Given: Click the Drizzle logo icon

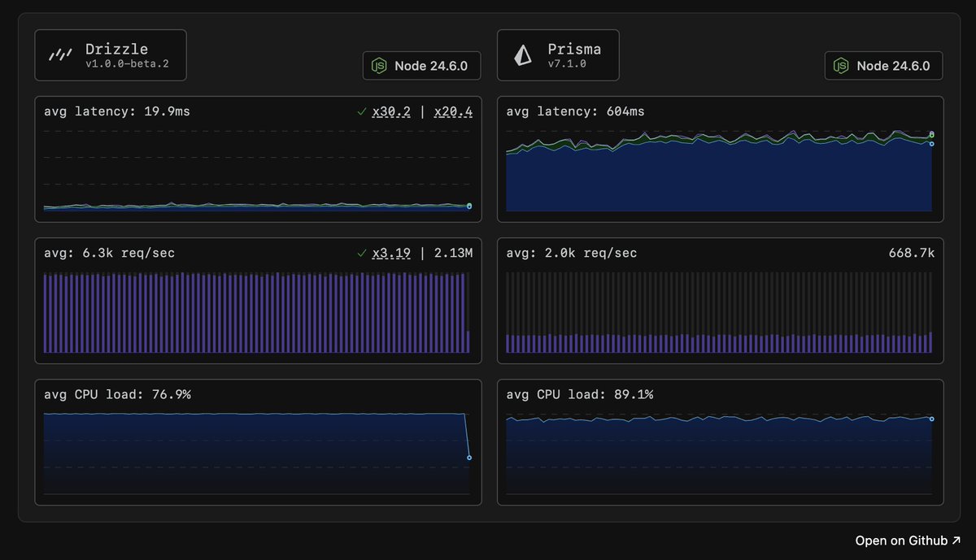Looking at the screenshot, I should pyautogui.click(x=60, y=55).
